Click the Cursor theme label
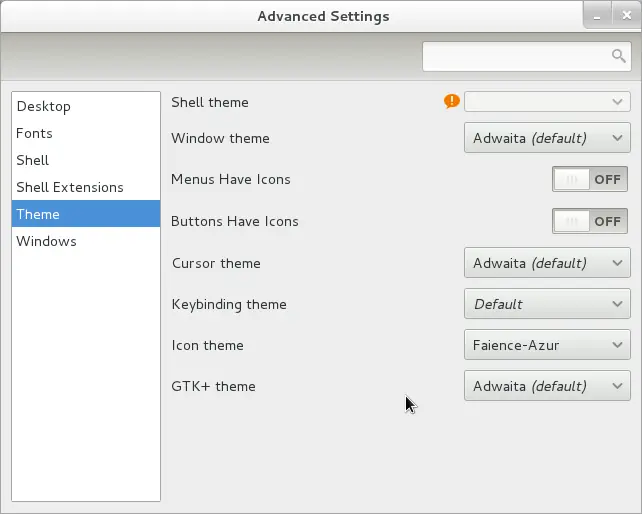The image size is (642, 514). click(216, 263)
